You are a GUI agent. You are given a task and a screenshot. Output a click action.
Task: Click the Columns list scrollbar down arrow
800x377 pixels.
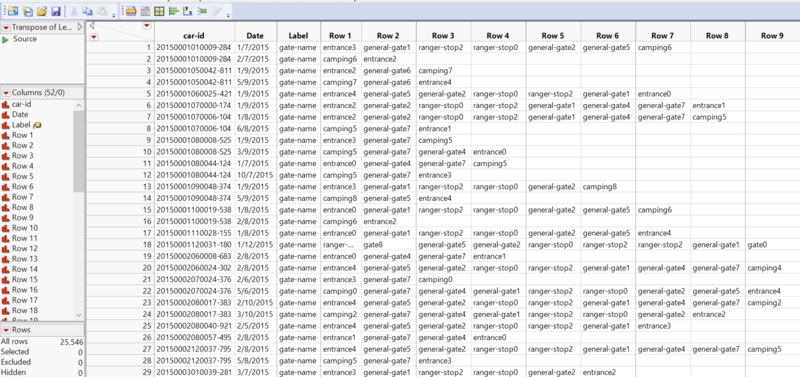pyautogui.click(x=79, y=315)
